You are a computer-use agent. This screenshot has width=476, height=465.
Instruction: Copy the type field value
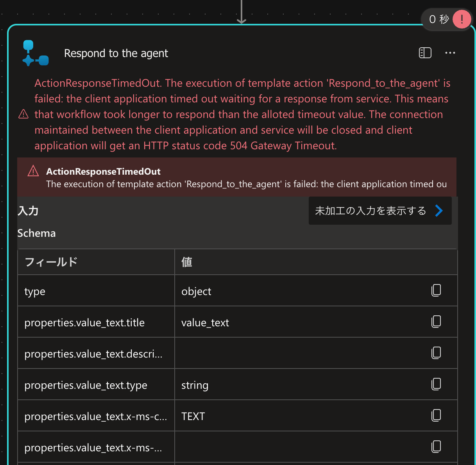pyautogui.click(x=436, y=290)
